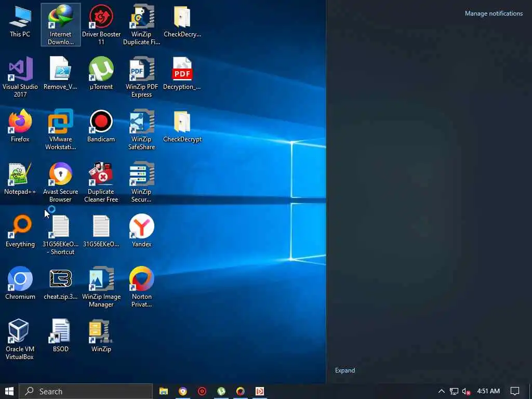The width and height of the screenshot is (532, 399).
Task: Click the 4:51 AM clock
Action: pos(488,391)
